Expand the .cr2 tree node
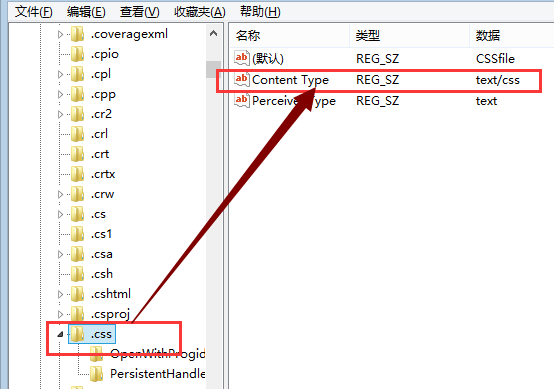Image resolution: width=554 pixels, height=389 pixels. click(x=60, y=114)
